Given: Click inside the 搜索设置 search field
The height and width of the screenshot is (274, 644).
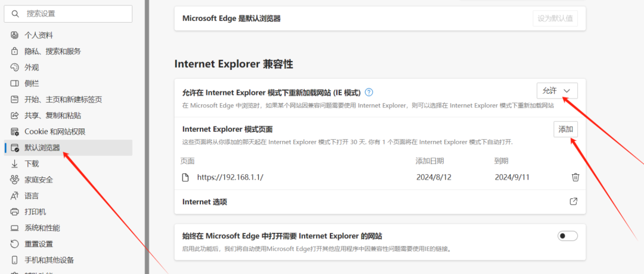Looking at the screenshot, I should point(68,14).
